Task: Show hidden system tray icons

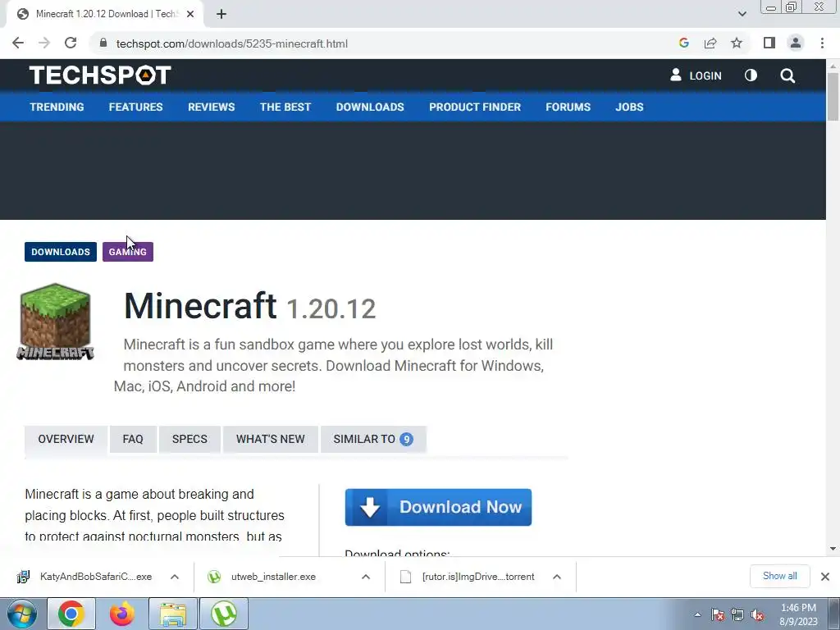Action: [x=697, y=614]
